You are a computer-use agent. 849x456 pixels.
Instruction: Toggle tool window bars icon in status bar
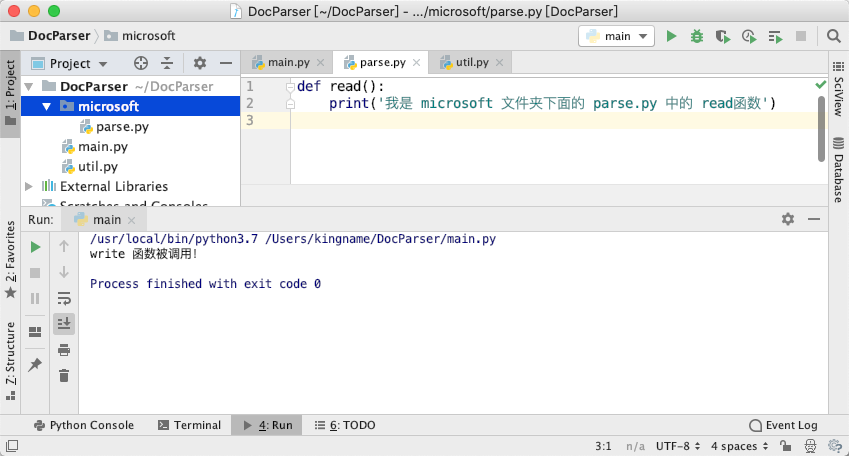(12, 446)
